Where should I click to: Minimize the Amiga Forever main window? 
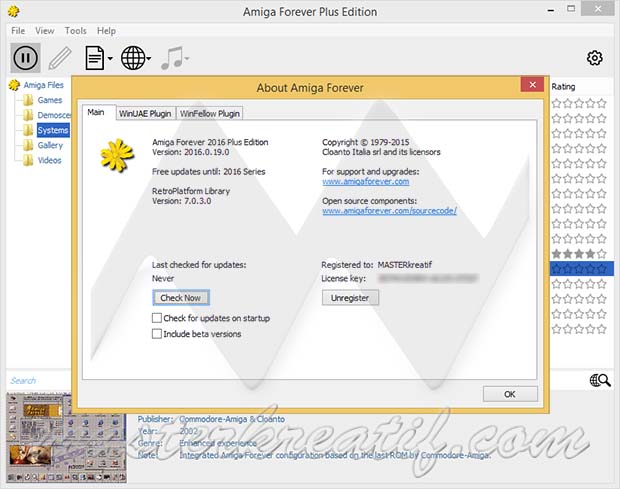click(x=551, y=10)
